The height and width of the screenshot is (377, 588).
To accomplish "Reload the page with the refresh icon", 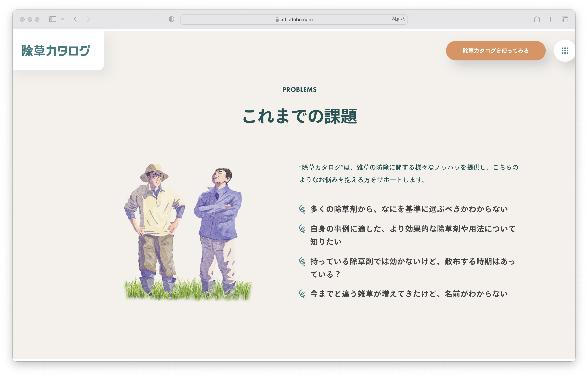I will coord(403,19).
